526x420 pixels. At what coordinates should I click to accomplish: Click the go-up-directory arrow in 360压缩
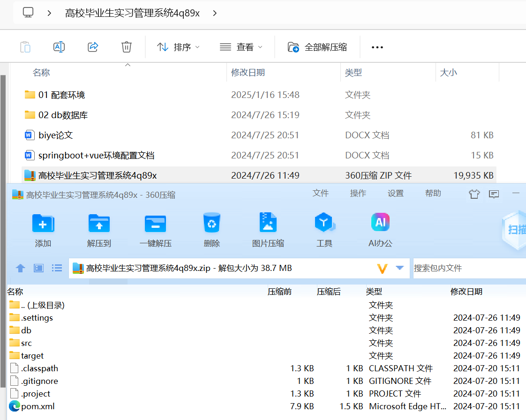point(20,268)
